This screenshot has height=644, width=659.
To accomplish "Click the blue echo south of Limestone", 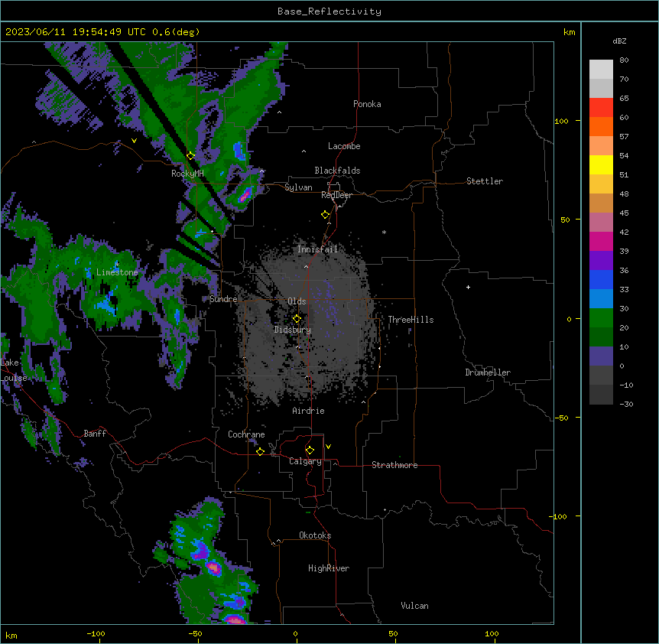I will [x=107, y=304].
